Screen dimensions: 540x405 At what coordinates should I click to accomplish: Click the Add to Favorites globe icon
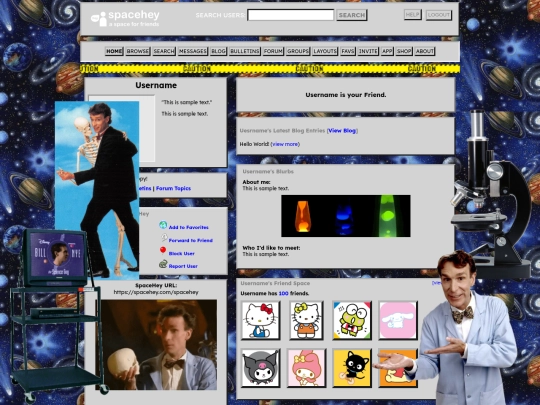[x=163, y=225]
